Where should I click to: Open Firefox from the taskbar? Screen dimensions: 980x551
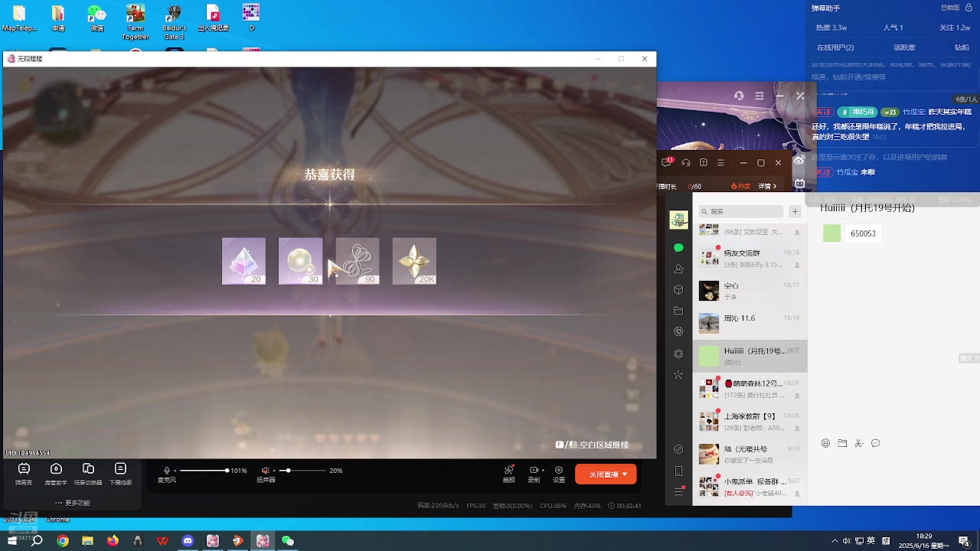113,540
